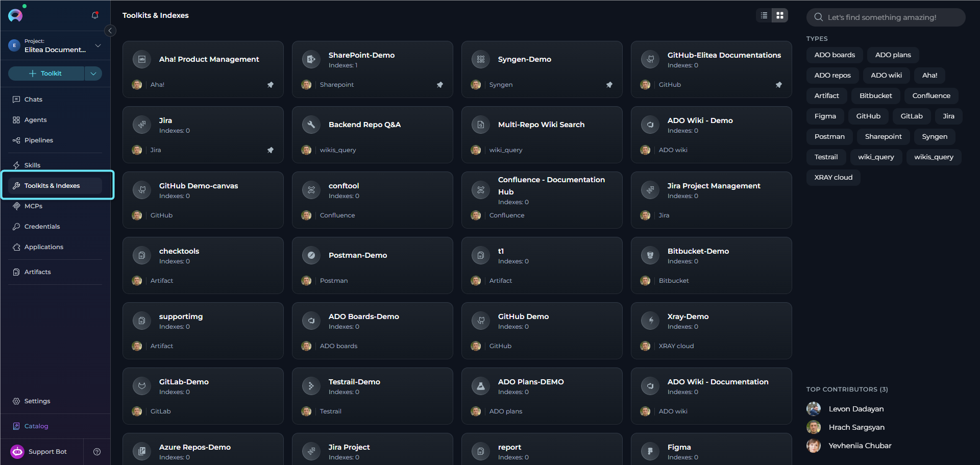Go to Pipelines
The width and height of the screenshot is (980, 465).
tap(55, 140)
